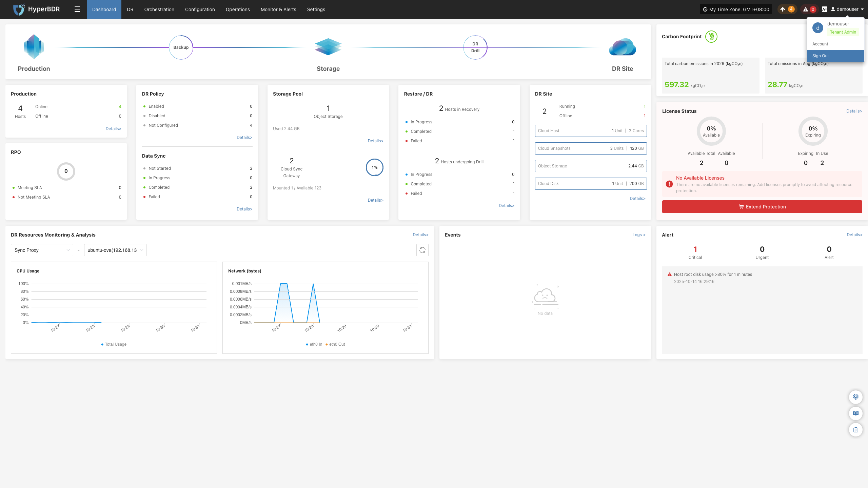Click the Storage layers icon
The image size is (868, 488).
point(328,47)
